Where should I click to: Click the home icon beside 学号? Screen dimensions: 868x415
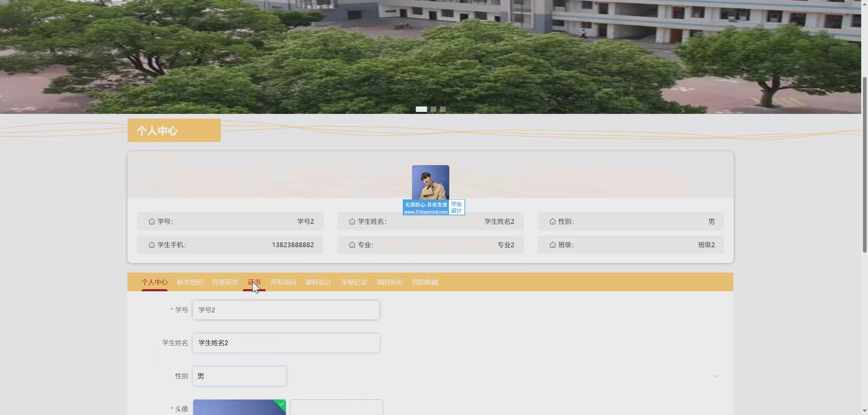click(x=152, y=221)
